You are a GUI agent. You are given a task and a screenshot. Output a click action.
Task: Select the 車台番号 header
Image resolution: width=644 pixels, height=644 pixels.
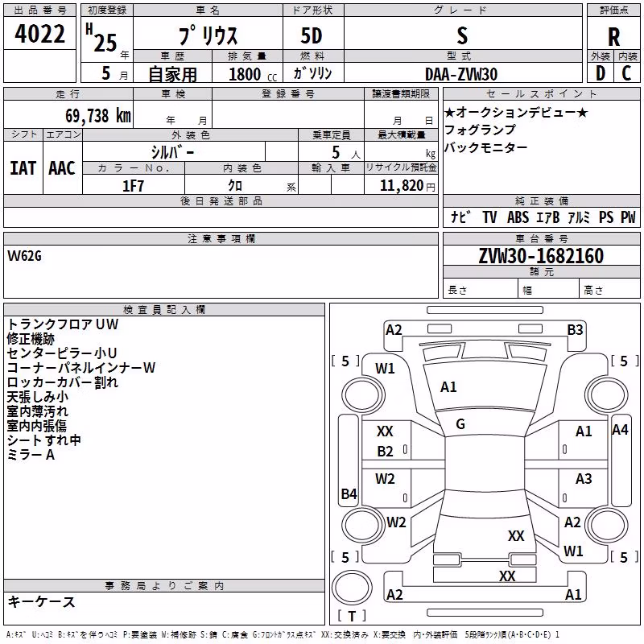541,238
